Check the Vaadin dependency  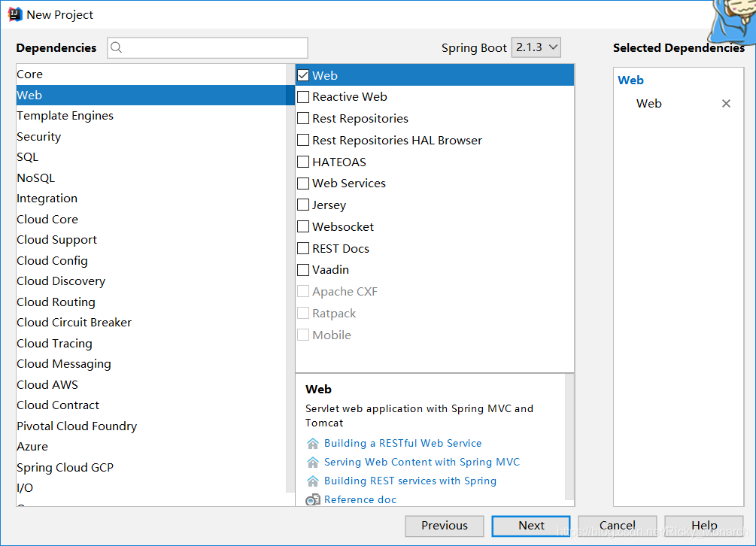click(303, 270)
